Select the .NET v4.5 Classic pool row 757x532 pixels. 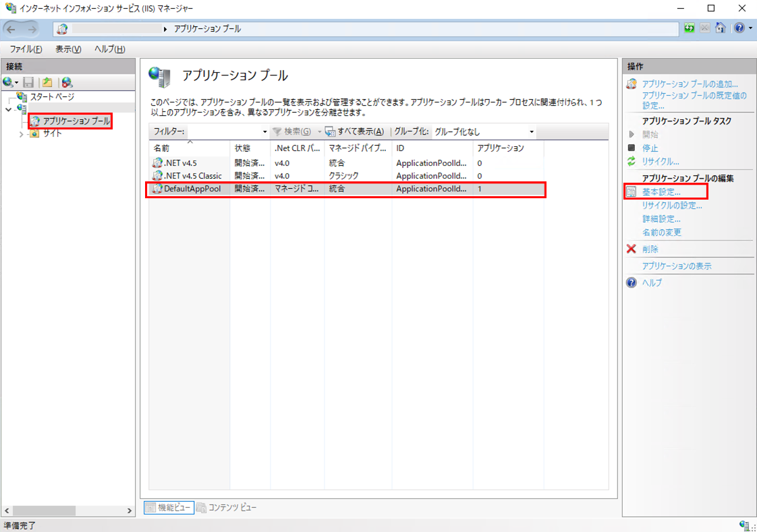[347, 176]
